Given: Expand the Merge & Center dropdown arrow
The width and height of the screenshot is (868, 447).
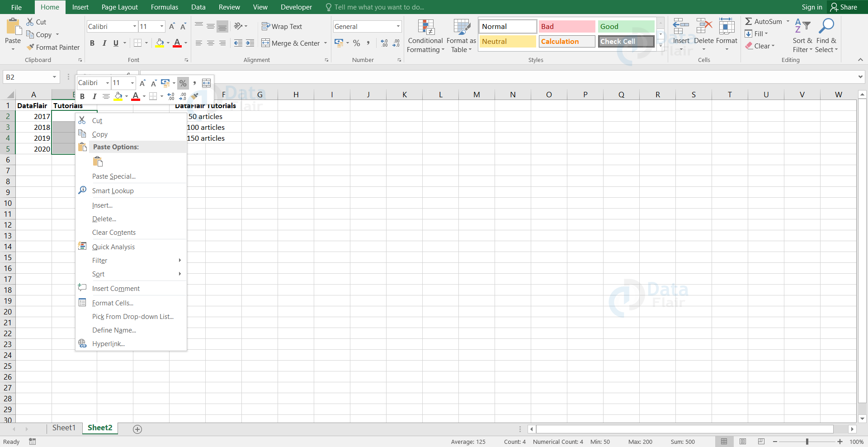Looking at the screenshot, I should click(x=325, y=43).
